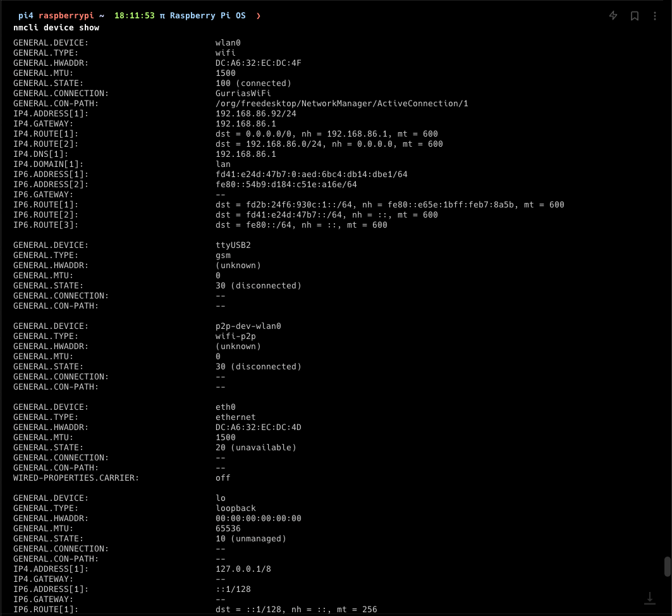Select MAC address DC:A6:32:EC:DC:4F
This screenshot has width=672, height=616.
click(x=259, y=63)
